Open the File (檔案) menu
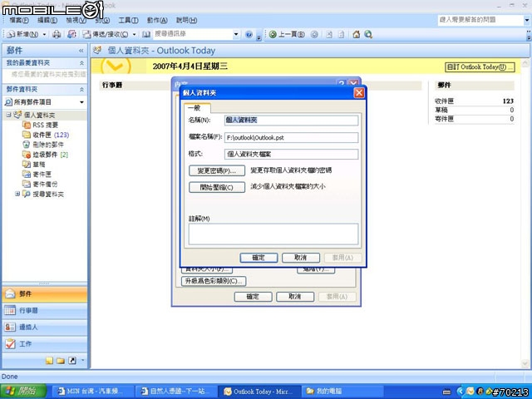The height and width of the screenshot is (399, 532). (x=19, y=20)
